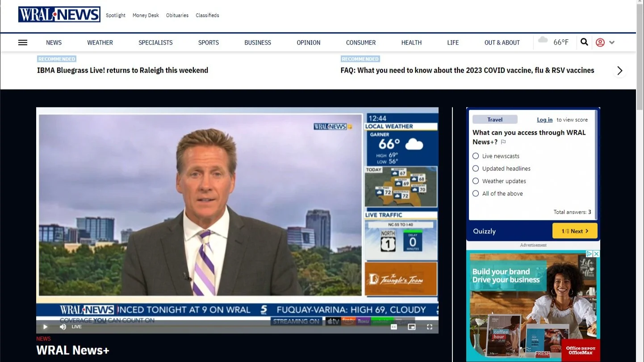
Task: Open the COVID vaccine FAQ headline
Action: coord(467,70)
